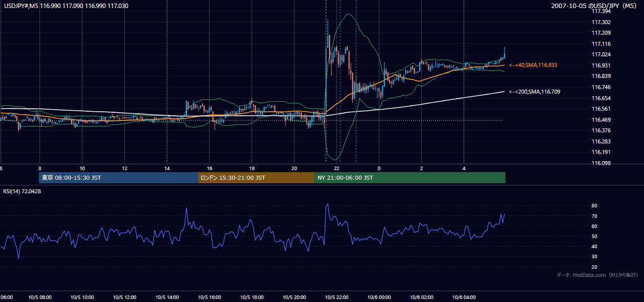Click the RSI(14) 72.0428 indicator label
The height and width of the screenshot is (302, 644).
tap(22, 191)
